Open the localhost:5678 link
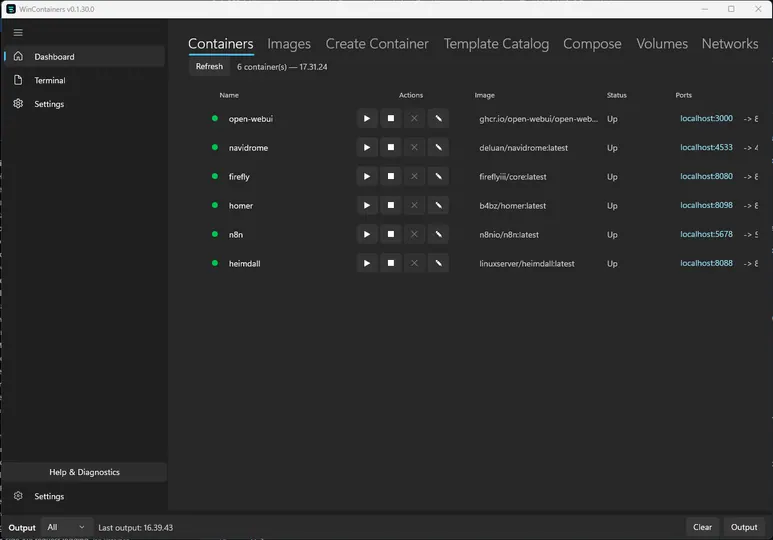The height and width of the screenshot is (540, 773). coord(706,234)
